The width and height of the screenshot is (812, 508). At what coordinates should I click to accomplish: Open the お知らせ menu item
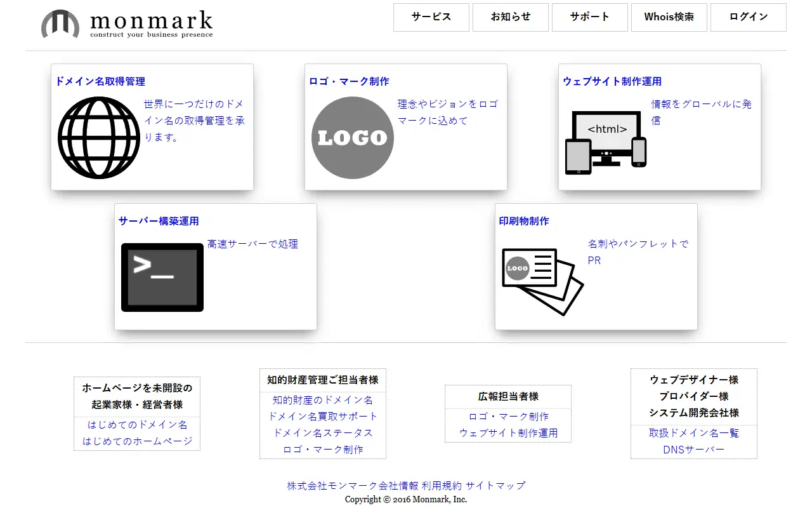click(511, 17)
